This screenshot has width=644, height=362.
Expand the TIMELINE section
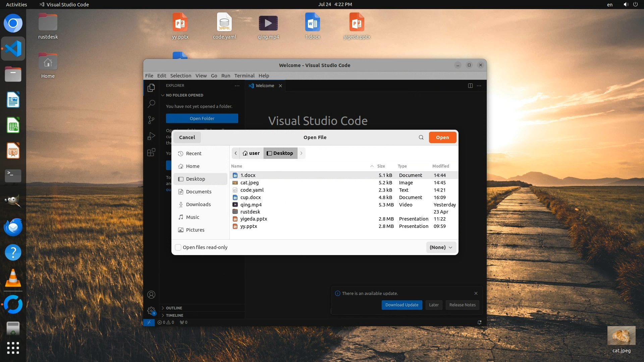[x=174, y=315]
